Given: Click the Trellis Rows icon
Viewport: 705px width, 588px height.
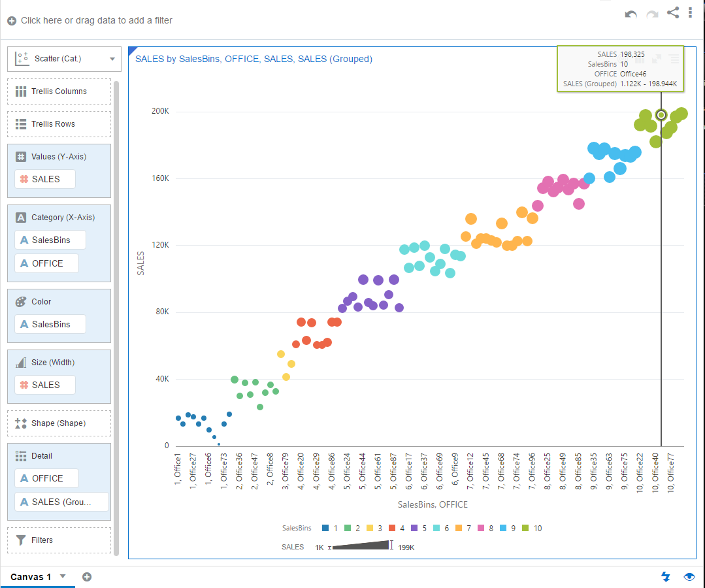Looking at the screenshot, I should click(x=21, y=124).
